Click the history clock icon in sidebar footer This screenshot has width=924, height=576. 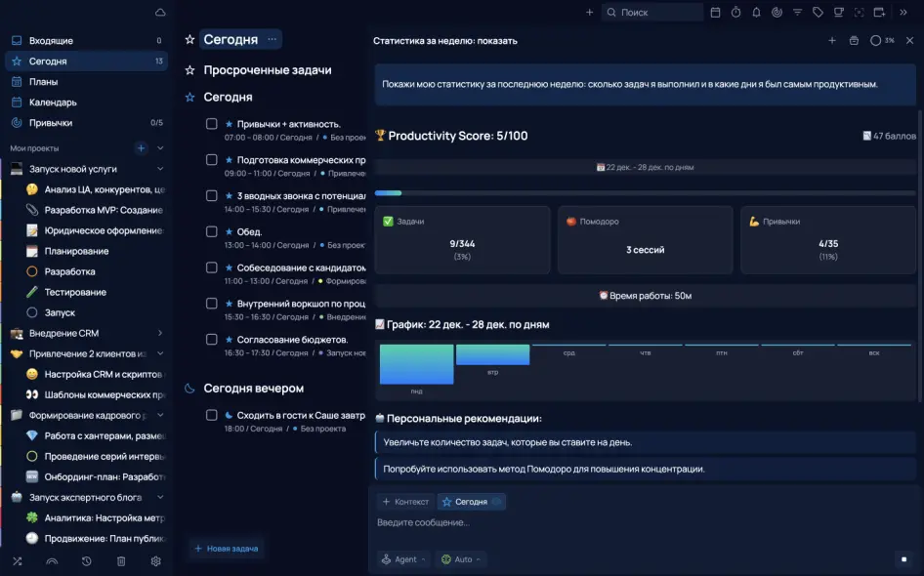[86, 561]
